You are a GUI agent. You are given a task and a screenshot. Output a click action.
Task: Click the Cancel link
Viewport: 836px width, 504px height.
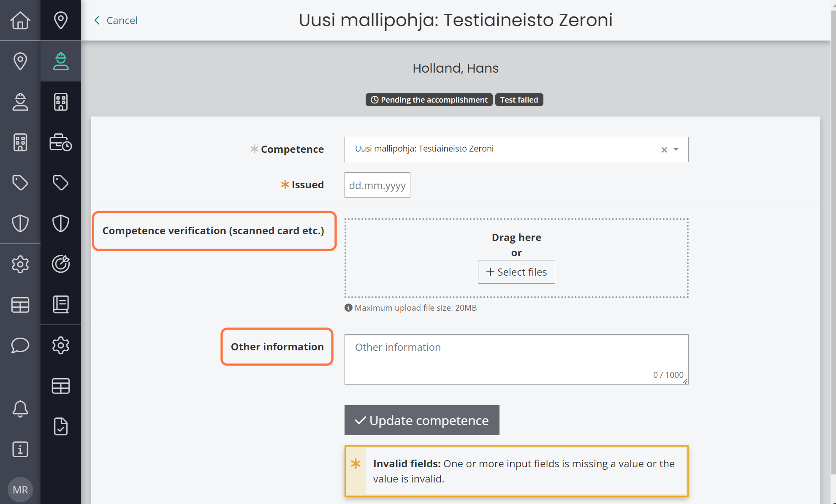click(x=116, y=20)
